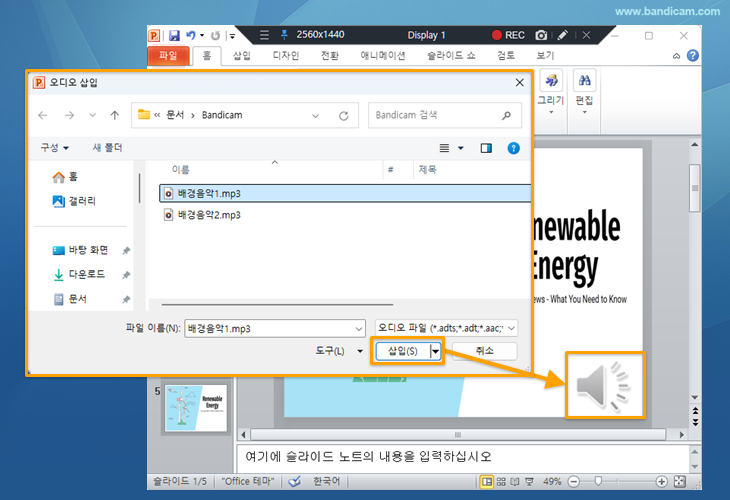Open the 보기 ribbon tab

545,55
